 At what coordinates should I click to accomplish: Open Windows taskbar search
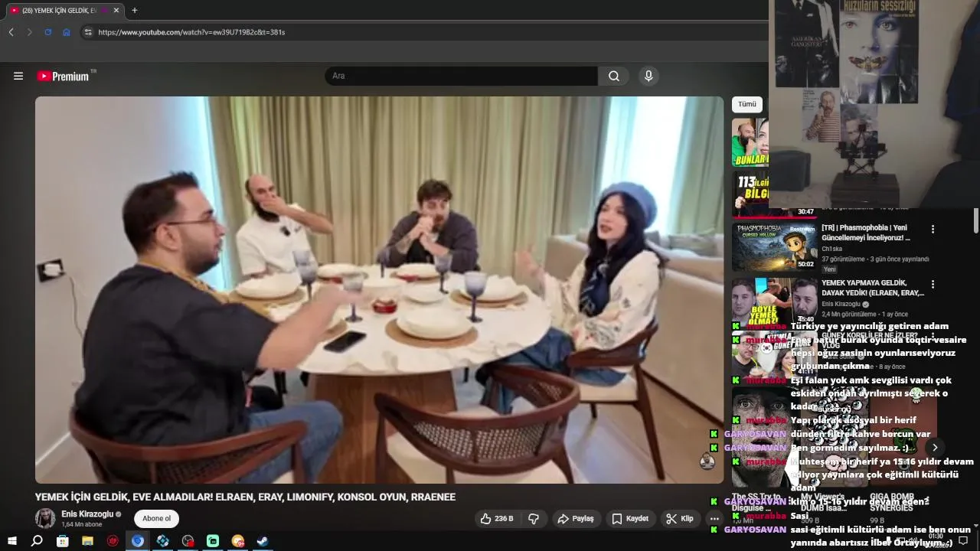tap(37, 541)
